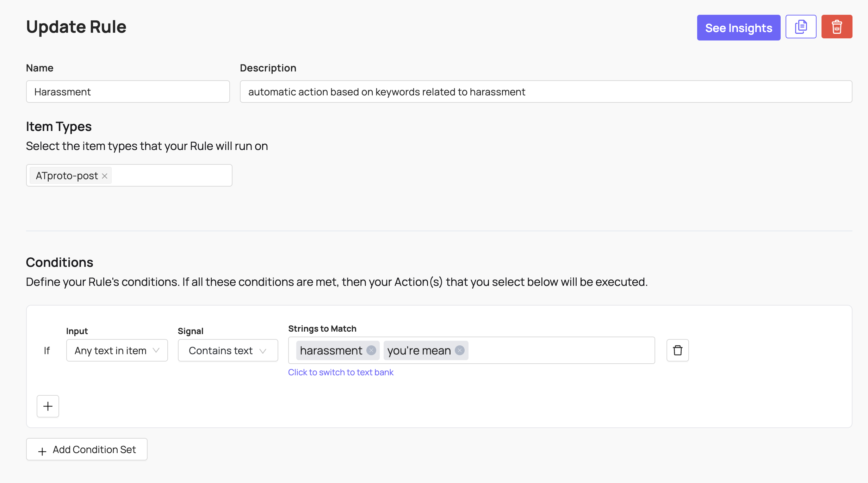The image size is (868, 483).
Task: Click to switch to text bank link
Action: coord(341,372)
